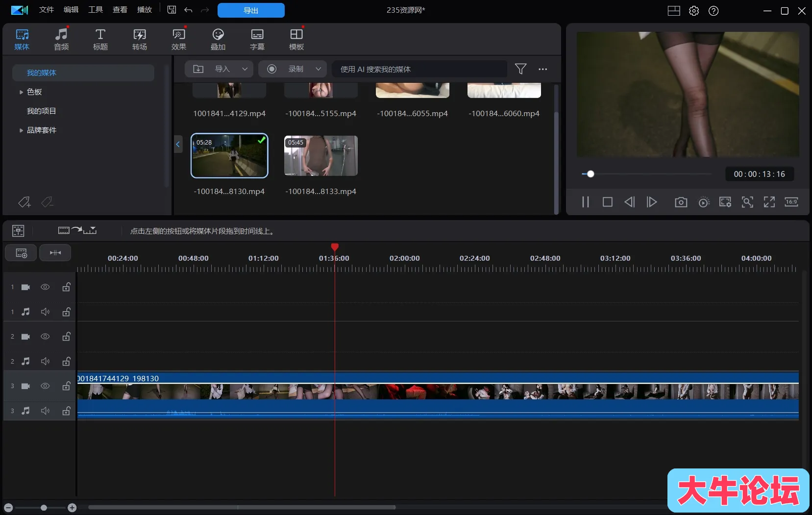812x515 pixels.
Task: Click the timeline zoom slider handle
Action: coord(44,508)
